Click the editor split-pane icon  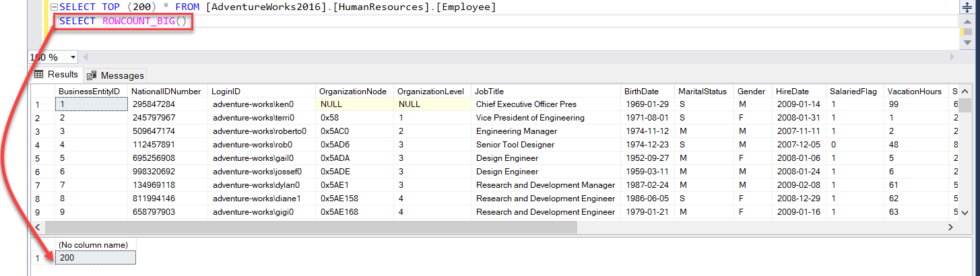pyautogui.click(x=968, y=7)
